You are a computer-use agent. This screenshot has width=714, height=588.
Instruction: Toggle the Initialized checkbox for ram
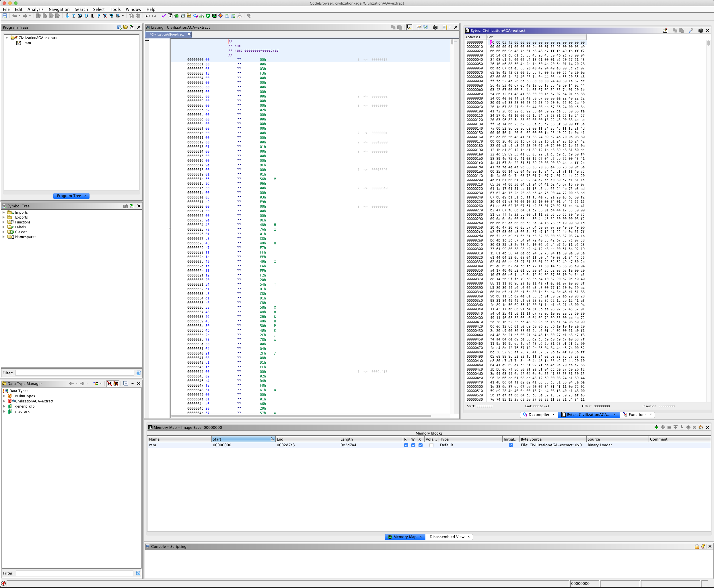[x=511, y=445]
